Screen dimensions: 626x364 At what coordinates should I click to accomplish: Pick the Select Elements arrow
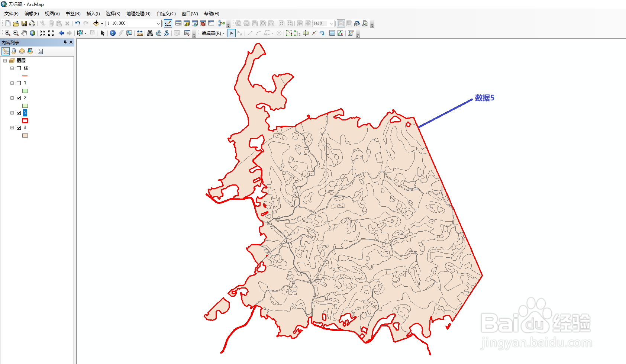tap(103, 33)
